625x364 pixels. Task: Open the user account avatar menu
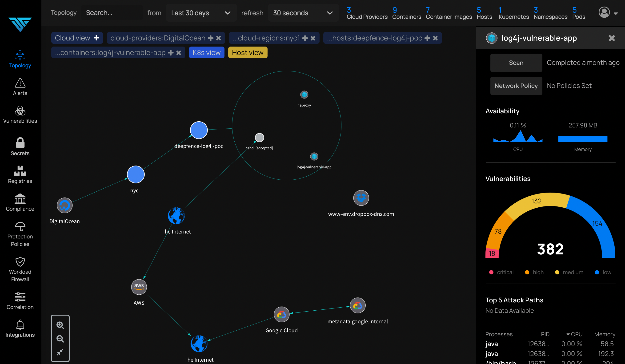click(608, 13)
